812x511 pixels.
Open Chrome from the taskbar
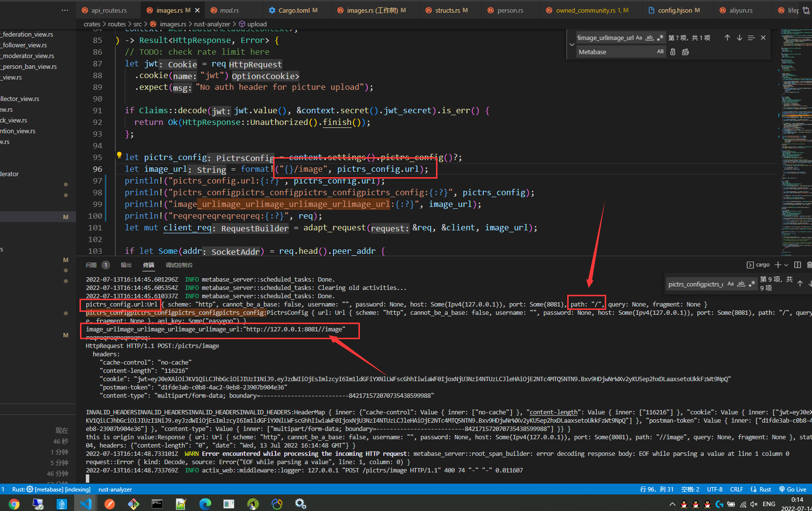14,504
